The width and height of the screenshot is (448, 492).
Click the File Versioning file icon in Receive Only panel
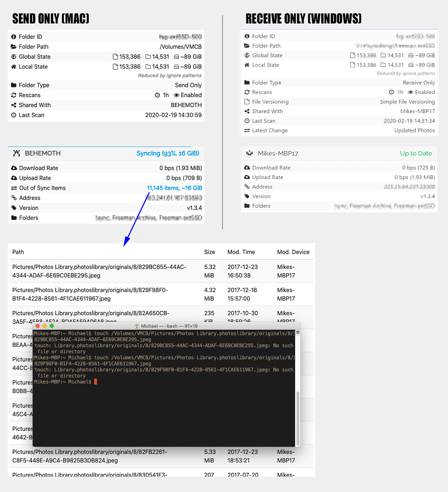pos(247,102)
